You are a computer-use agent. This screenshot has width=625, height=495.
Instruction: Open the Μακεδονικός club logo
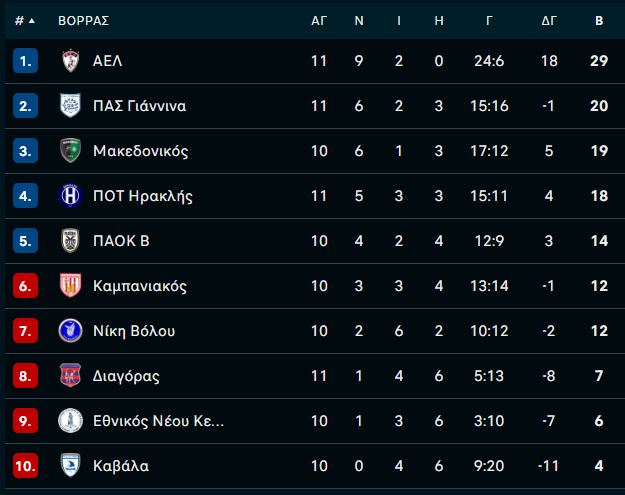click(71, 151)
